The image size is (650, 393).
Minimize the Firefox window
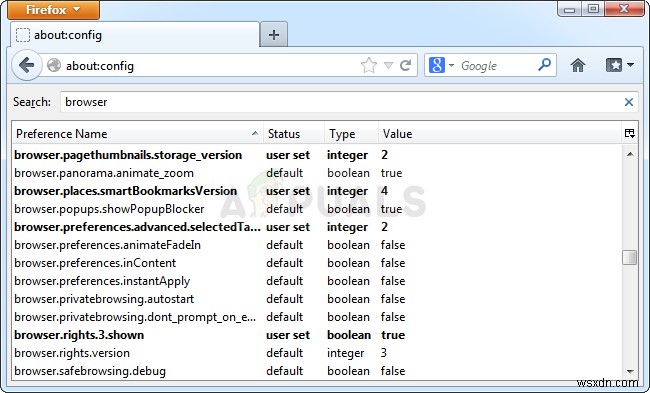tap(570, 9)
